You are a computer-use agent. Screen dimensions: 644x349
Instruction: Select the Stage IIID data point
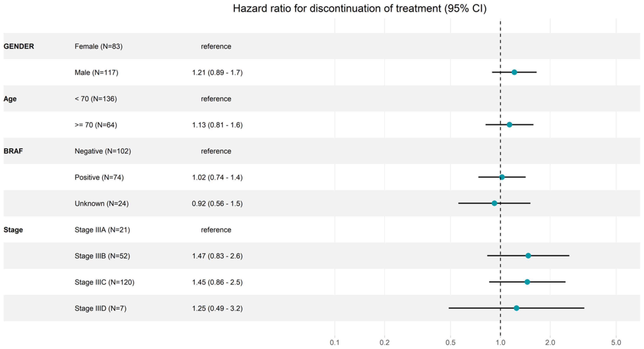pos(516,308)
